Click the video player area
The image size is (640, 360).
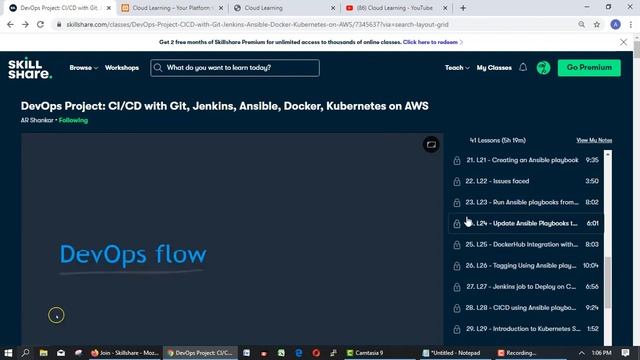232,239
